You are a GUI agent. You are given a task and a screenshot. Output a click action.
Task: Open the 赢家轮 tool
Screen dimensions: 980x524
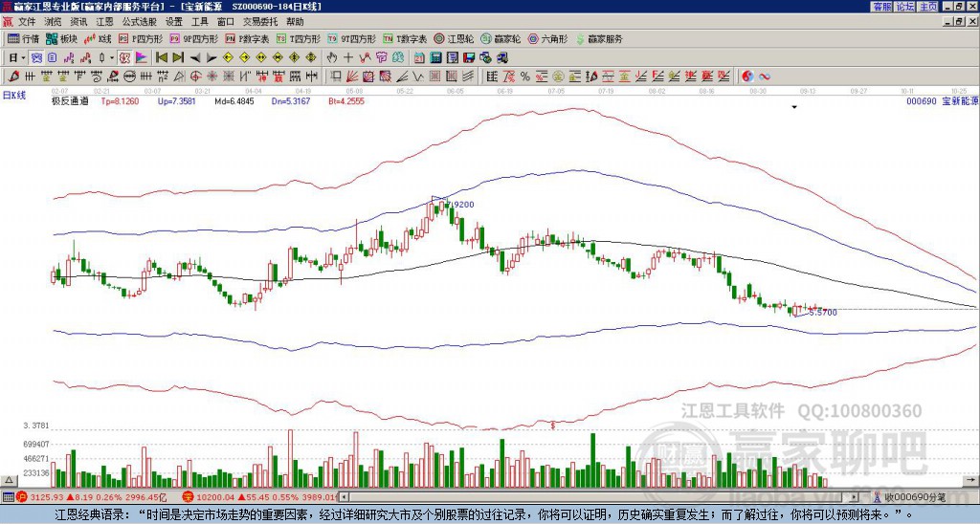tap(501, 38)
